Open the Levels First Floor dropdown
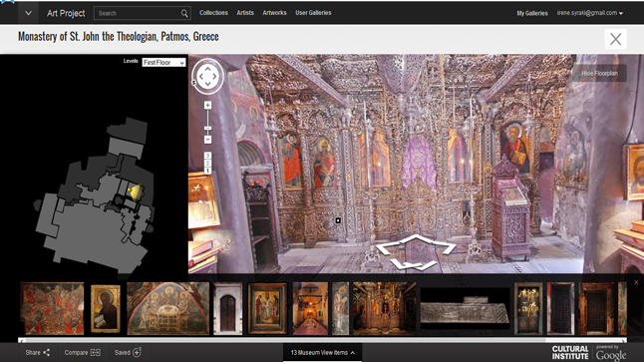The height and width of the screenshot is (362, 644). (x=163, y=63)
